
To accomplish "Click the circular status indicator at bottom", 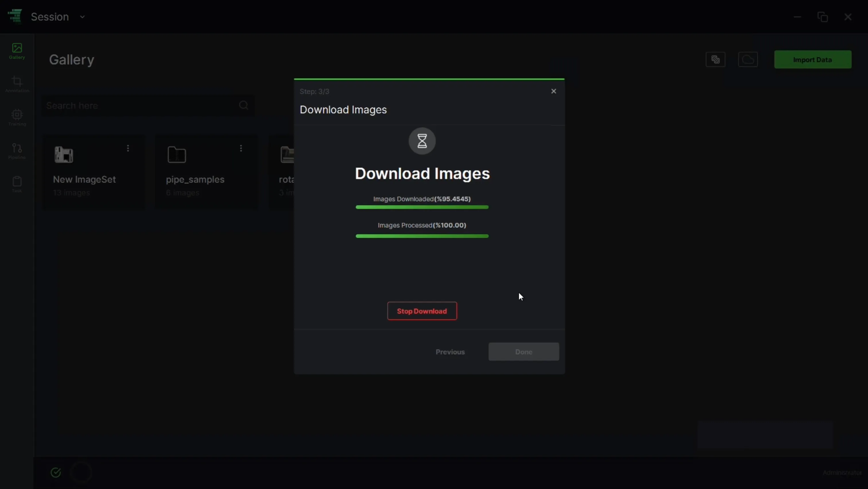I will pos(81,472).
